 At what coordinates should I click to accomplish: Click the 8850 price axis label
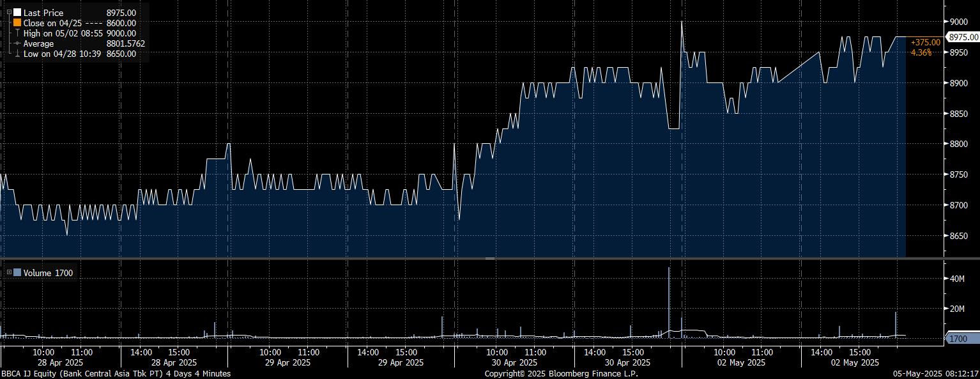pyautogui.click(x=960, y=114)
